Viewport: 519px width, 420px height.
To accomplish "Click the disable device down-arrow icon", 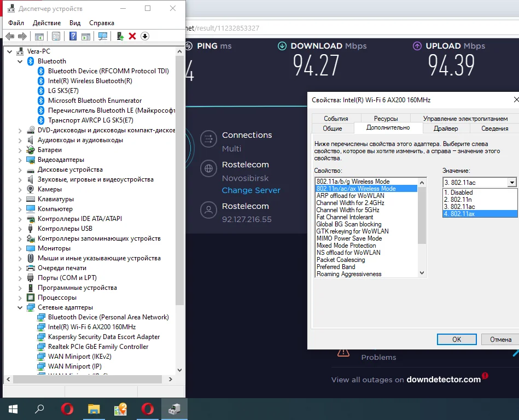I will tap(145, 37).
